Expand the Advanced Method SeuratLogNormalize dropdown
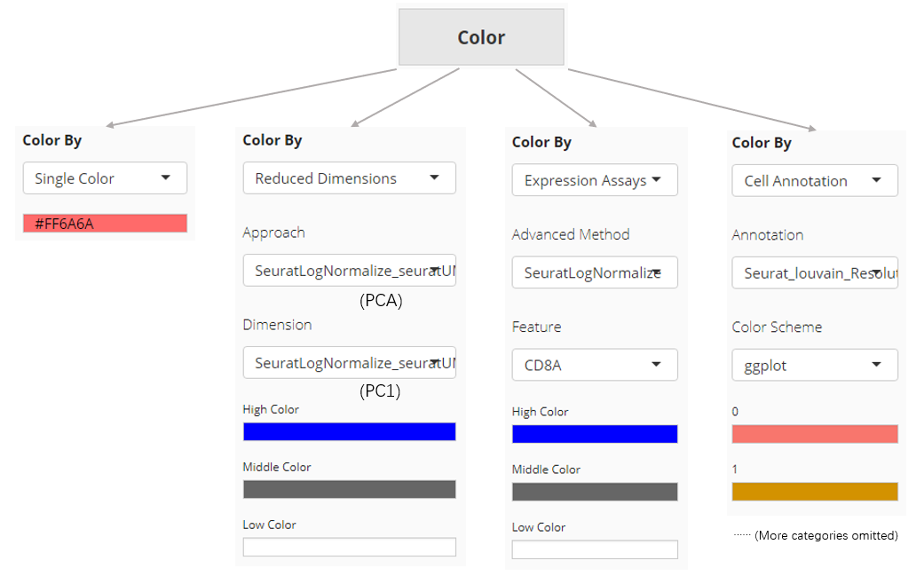This screenshot has height=576, width=924. pyautogui.click(x=595, y=272)
